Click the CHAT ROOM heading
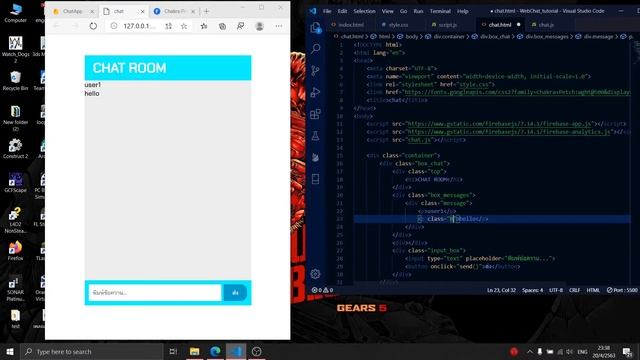The image size is (640, 360). pyautogui.click(x=129, y=68)
